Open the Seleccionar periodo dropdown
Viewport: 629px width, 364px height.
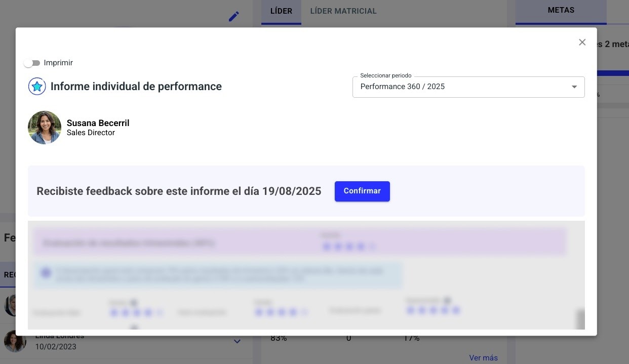468,87
